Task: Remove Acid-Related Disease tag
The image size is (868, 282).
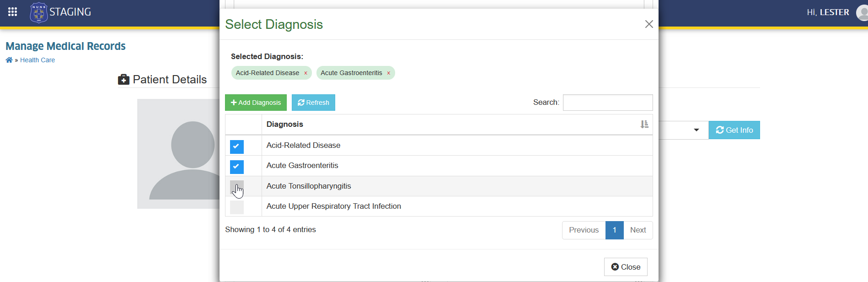Action: tap(305, 73)
